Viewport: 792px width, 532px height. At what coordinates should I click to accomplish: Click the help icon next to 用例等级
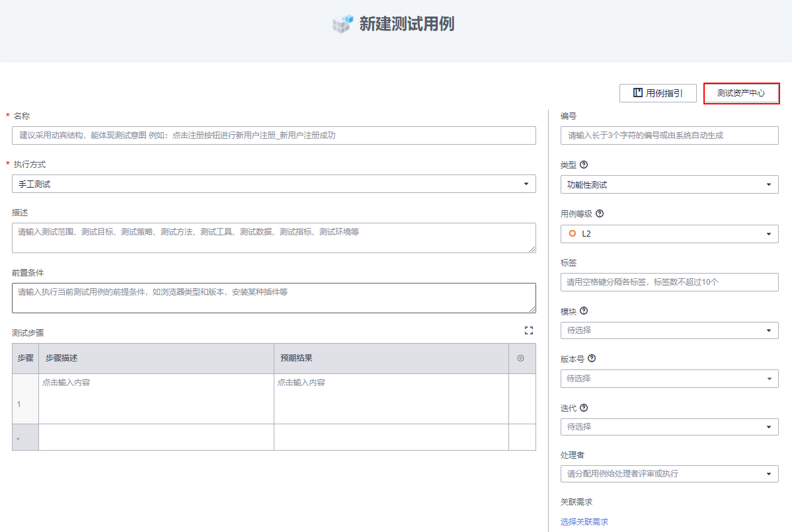tap(600, 214)
